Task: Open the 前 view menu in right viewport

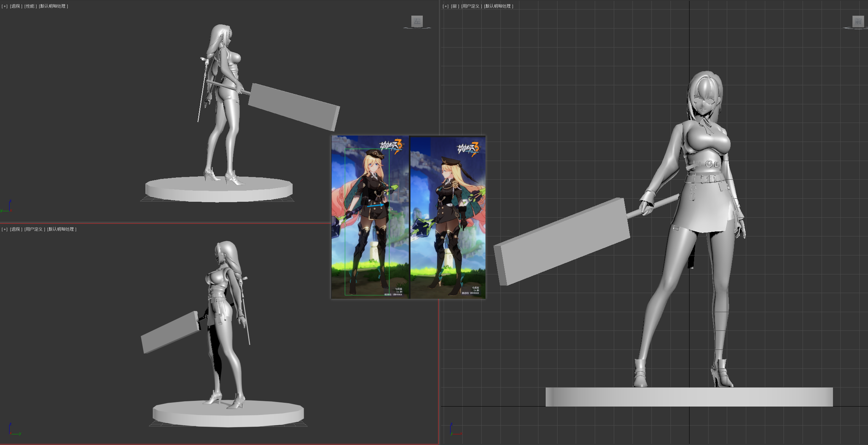Action: pyautogui.click(x=454, y=6)
